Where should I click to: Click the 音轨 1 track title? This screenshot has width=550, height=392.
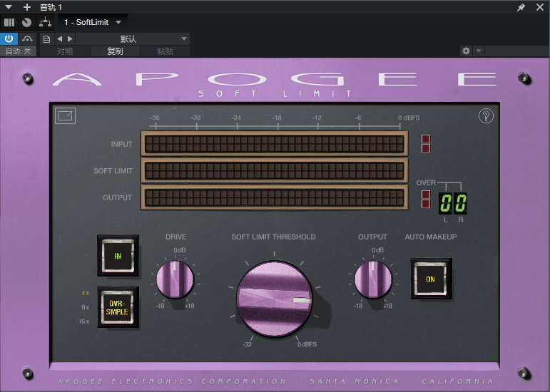[51, 7]
